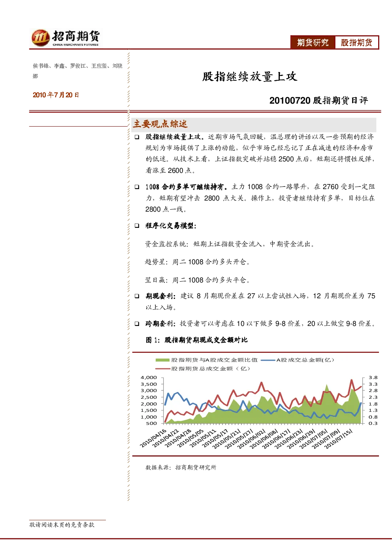The image size is (392, 555).
Task: Click the bullet box beside 跨期套利
Action: (x=136, y=324)
